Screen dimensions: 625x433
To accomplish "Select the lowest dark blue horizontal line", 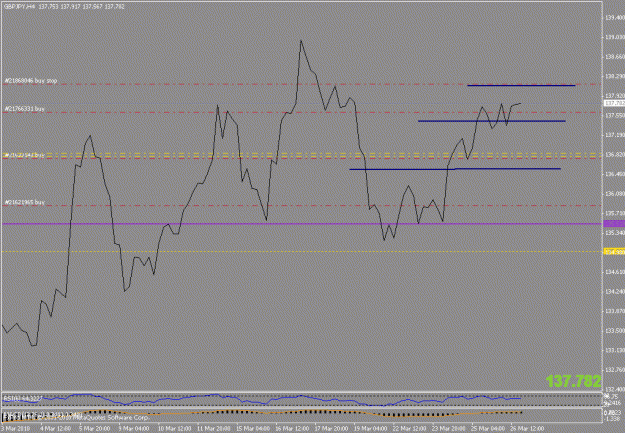I will 455,169.
